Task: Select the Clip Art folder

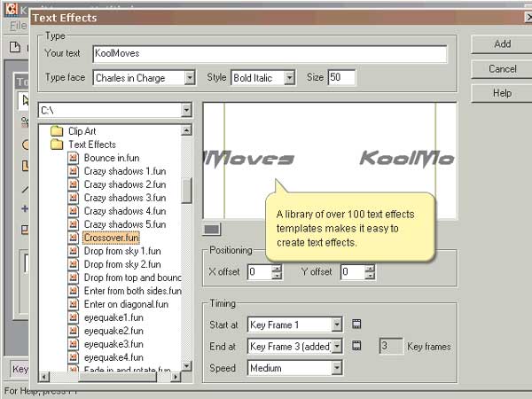Action: point(82,131)
